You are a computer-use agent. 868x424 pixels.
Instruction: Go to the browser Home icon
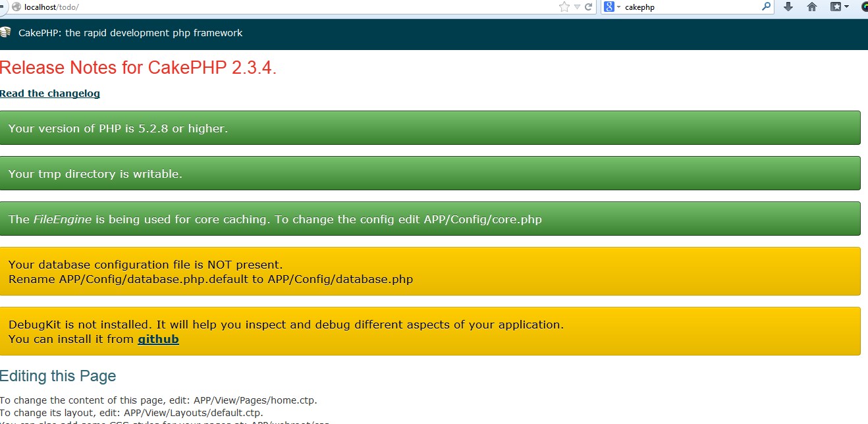coord(811,7)
